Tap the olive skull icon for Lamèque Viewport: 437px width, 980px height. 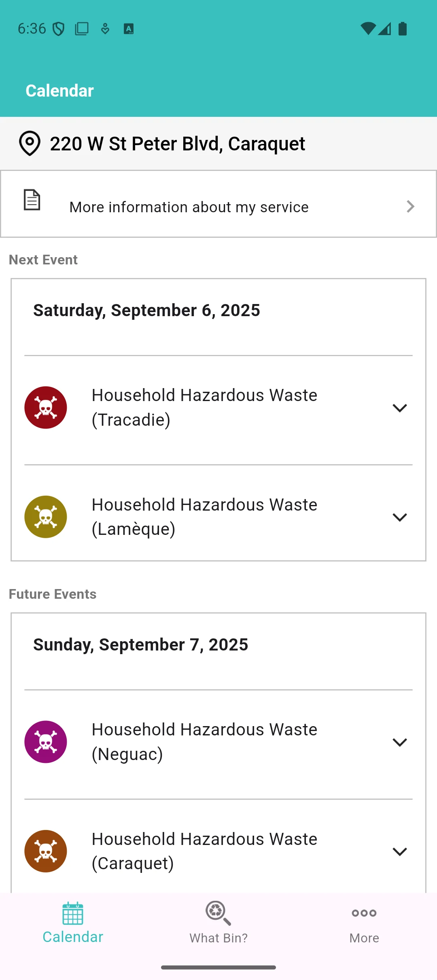coord(46,517)
